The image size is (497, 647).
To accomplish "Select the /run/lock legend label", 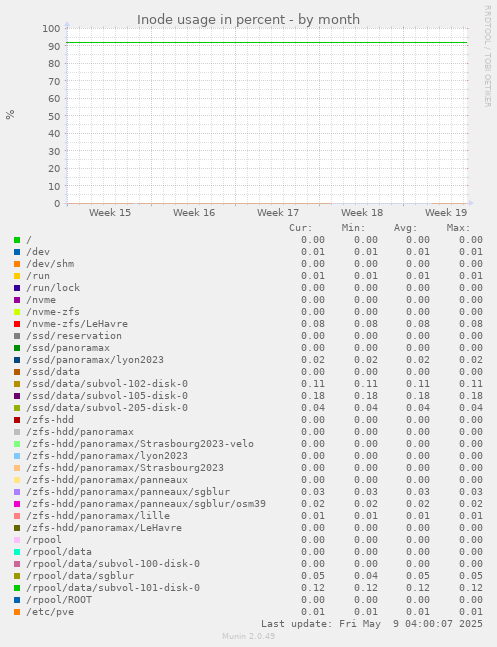I will [x=53, y=288].
